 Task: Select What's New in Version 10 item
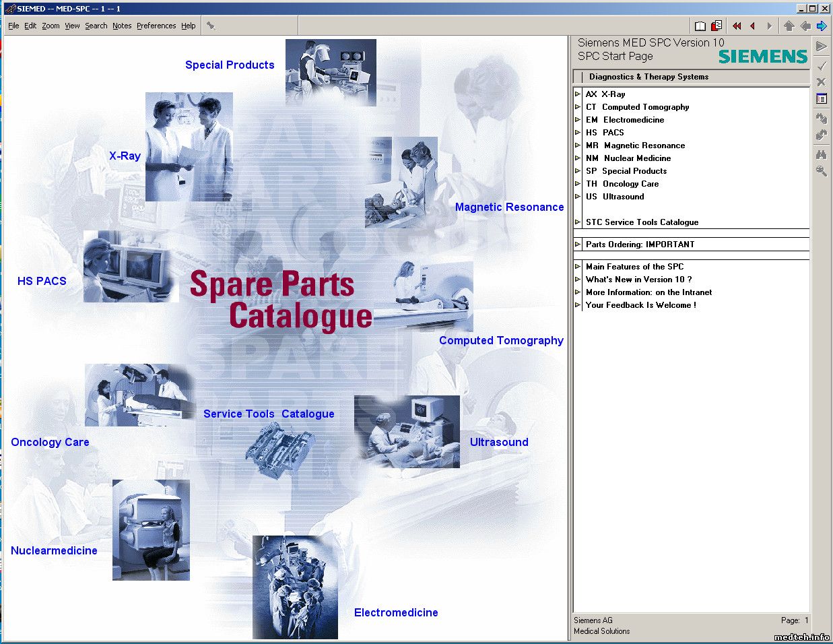638,280
